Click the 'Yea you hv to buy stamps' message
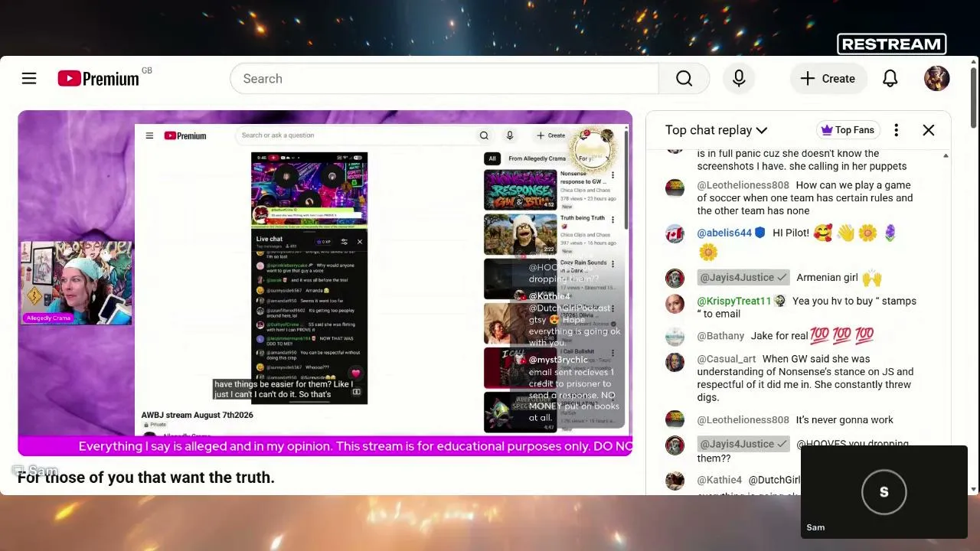Image resolution: width=980 pixels, height=551 pixels. point(806,307)
